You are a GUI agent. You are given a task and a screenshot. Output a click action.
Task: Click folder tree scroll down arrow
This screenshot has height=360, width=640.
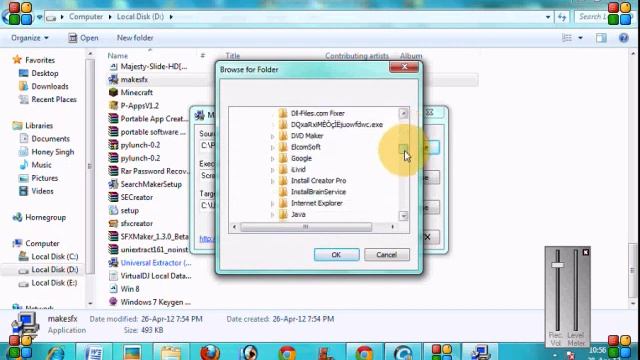[x=403, y=216]
